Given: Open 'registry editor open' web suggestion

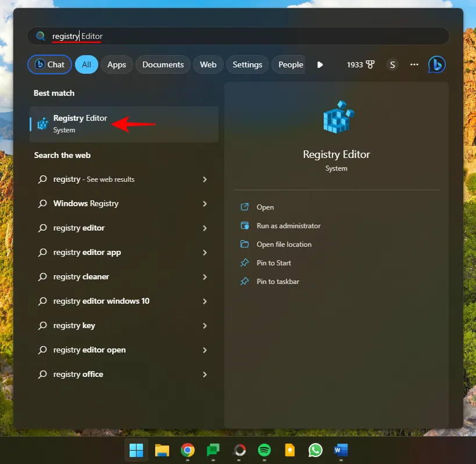Looking at the screenshot, I should pos(124,350).
